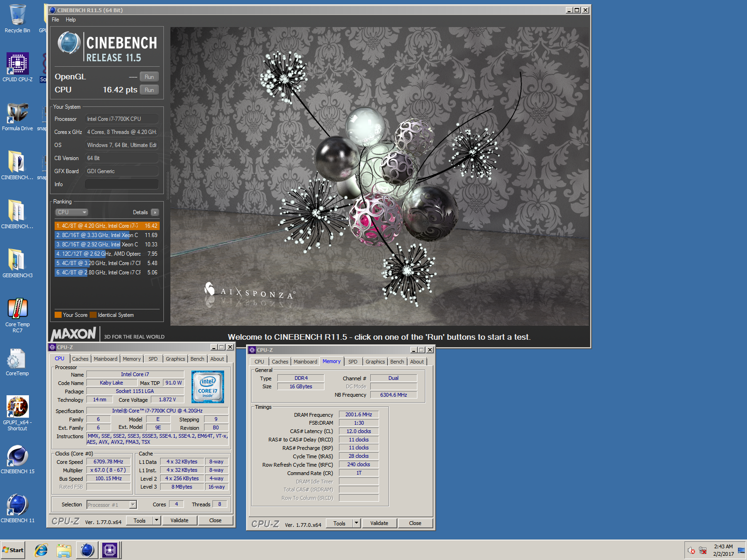The image size is (747, 560).
Task: Open Mainboard tab in right CPU-Z
Action: pyautogui.click(x=305, y=362)
